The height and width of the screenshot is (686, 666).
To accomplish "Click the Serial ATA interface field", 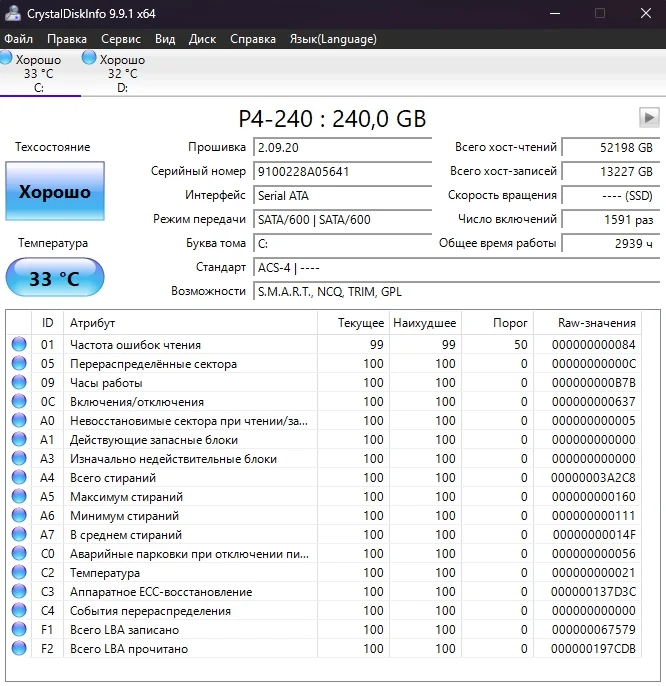I will click(x=343, y=196).
